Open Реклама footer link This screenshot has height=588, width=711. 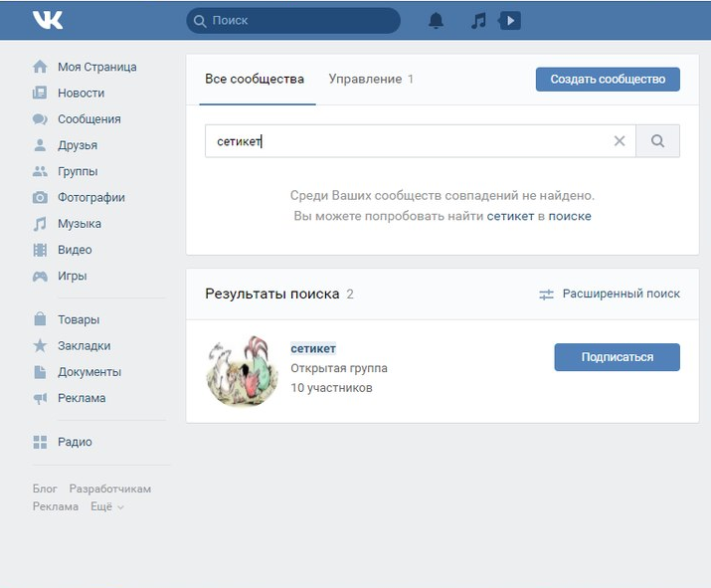coord(56,506)
